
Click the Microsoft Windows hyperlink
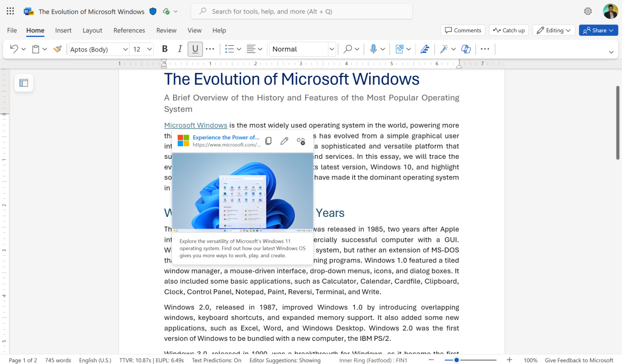195,125
